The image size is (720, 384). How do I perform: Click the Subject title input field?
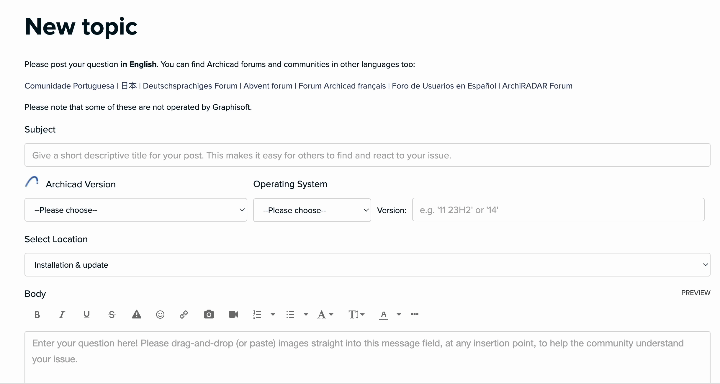pos(367,155)
